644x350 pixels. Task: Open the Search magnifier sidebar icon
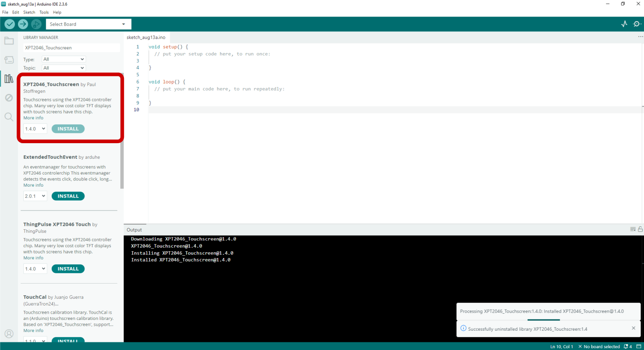[9, 117]
